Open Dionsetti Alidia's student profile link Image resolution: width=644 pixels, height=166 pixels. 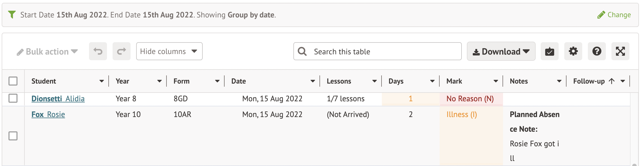coord(58,99)
